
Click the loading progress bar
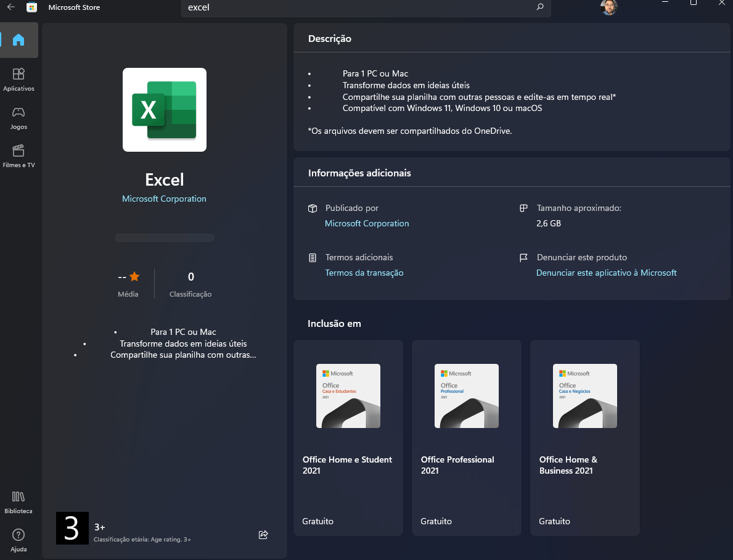click(165, 237)
